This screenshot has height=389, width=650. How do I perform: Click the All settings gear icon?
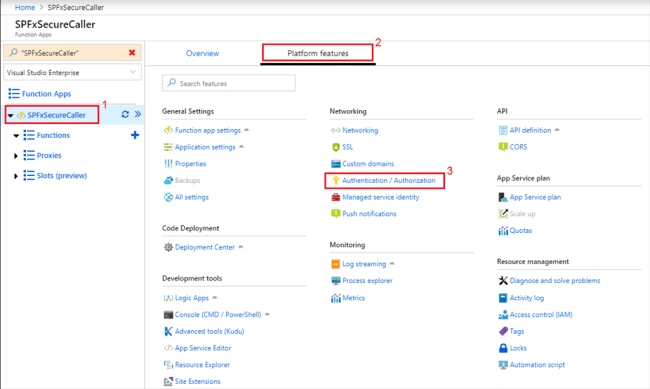coord(168,197)
